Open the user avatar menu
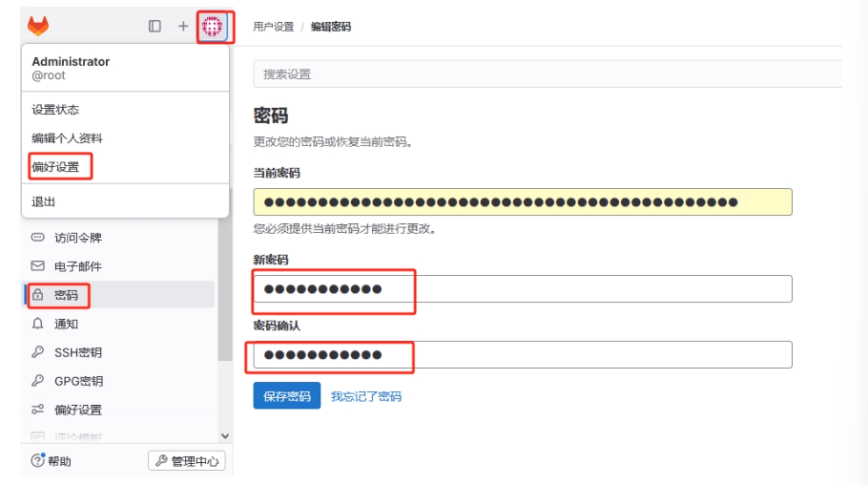The height and width of the screenshot is (485, 868). (213, 26)
